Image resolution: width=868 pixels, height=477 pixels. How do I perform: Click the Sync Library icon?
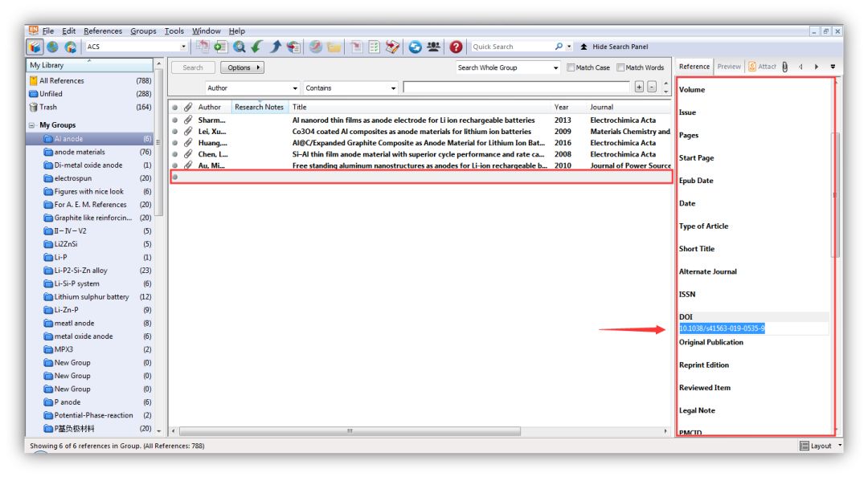(x=416, y=47)
